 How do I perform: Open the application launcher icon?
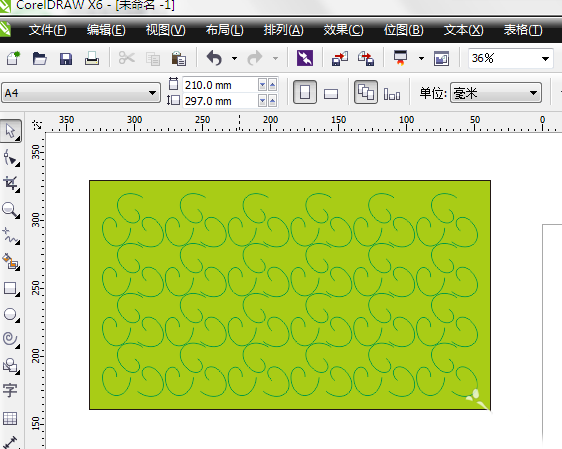click(400, 58)
